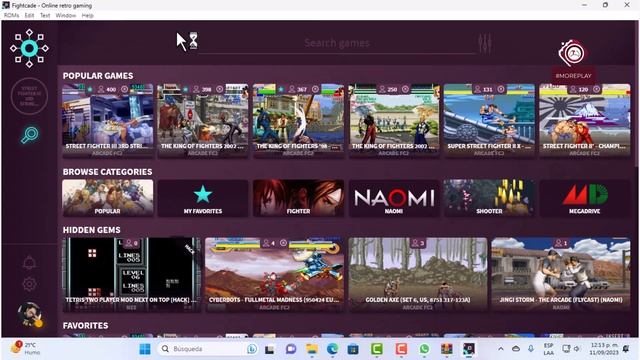Image resolution: width=640 pixels, height=360 pixels.
Task: Click the circle icon beside the 398 player count
Action: 220,89
